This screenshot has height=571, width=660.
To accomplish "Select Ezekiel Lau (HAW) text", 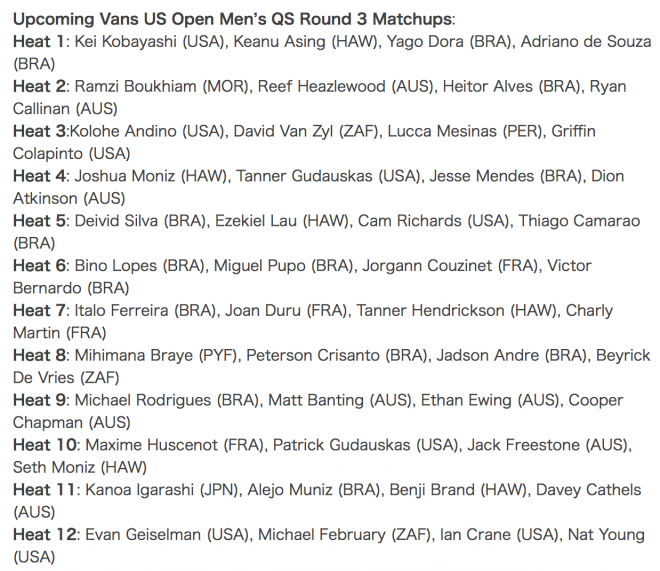I will (282, 221).
